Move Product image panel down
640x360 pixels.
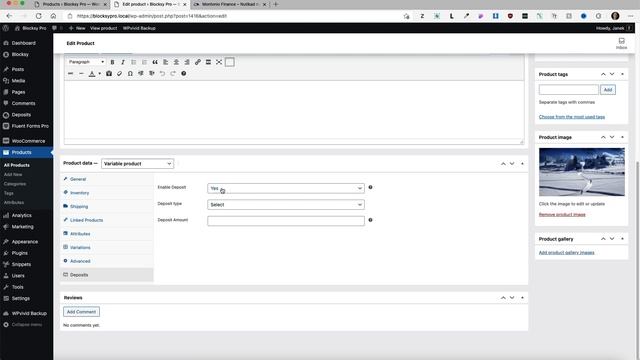[x=612, y=137]
